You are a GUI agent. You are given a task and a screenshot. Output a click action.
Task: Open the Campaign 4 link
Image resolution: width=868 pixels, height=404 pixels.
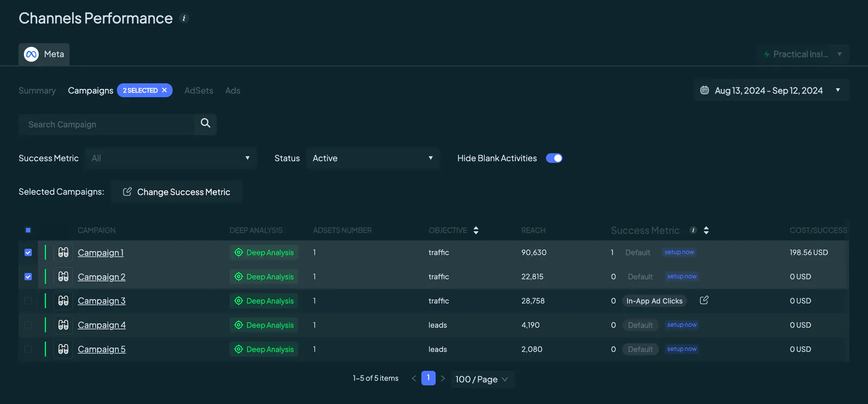click(101, 325)
